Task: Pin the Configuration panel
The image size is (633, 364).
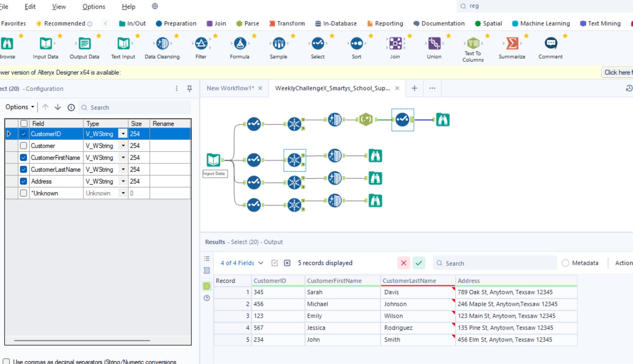Action: (190, 88)
